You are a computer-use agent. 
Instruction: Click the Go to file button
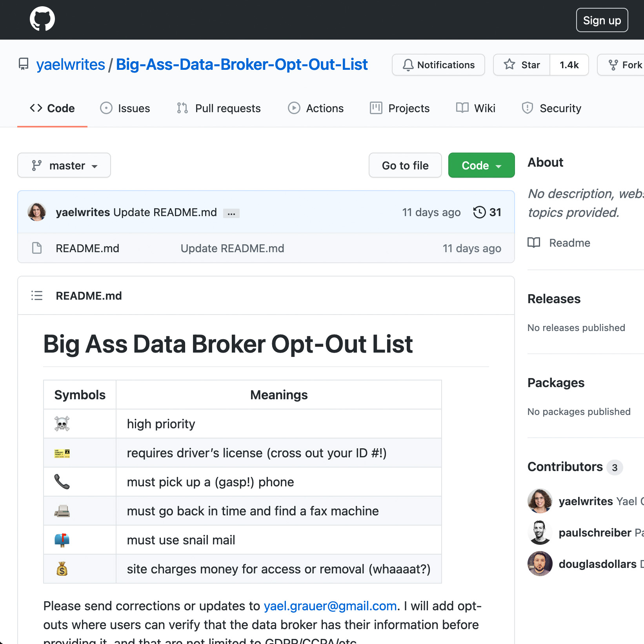405,165
